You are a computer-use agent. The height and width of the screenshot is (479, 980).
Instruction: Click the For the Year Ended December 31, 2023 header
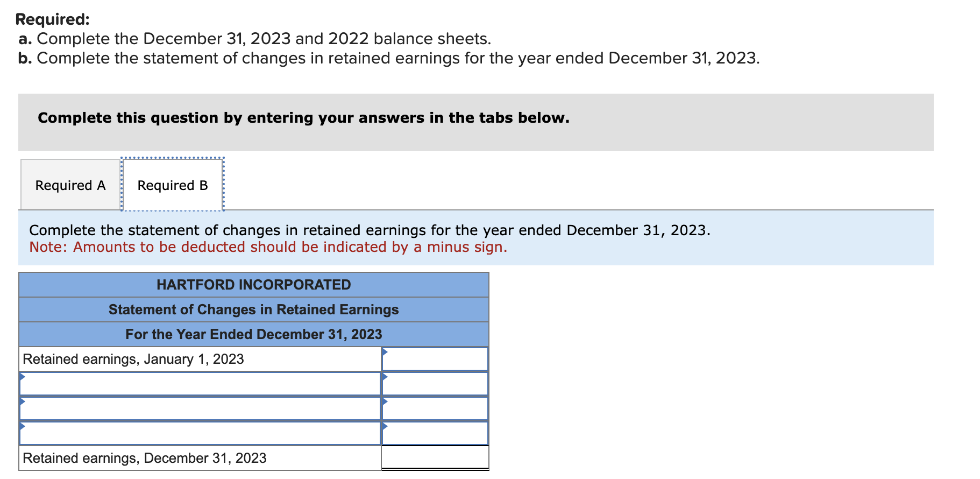tap(253, 334)
